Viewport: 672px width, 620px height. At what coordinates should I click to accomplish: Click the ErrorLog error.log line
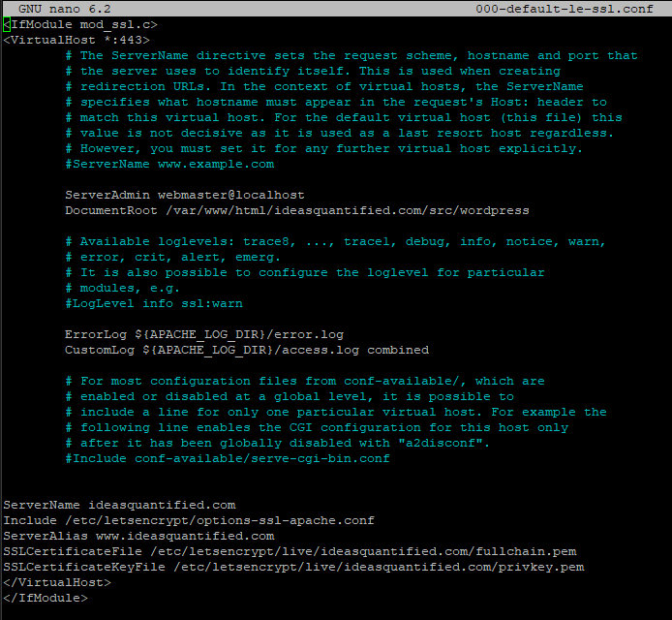pos(204,334)
